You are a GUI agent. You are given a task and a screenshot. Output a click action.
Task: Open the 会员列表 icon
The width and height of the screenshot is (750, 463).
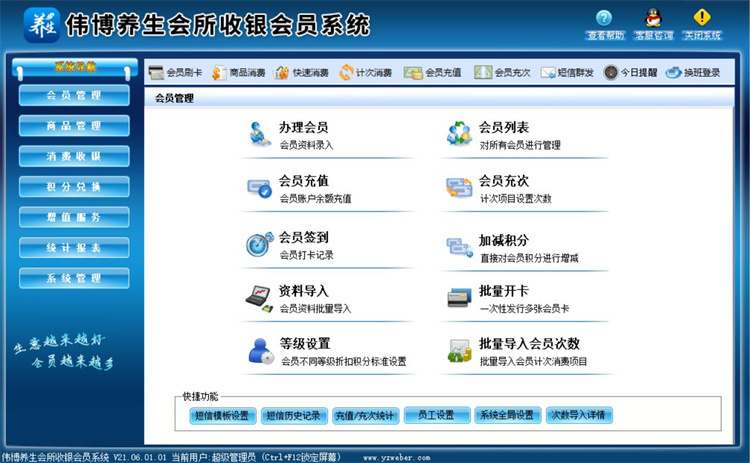(459, 135)
